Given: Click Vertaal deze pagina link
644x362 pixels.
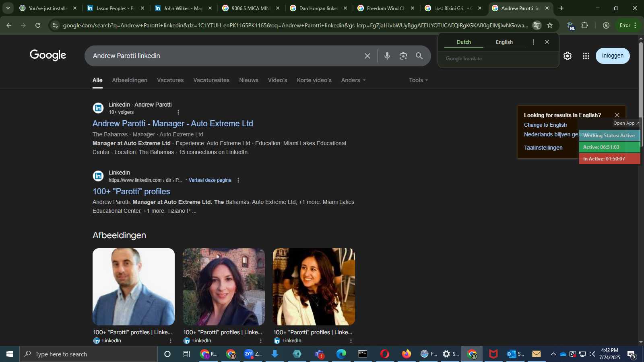Looking at the screenshot, I should (210, 180).
